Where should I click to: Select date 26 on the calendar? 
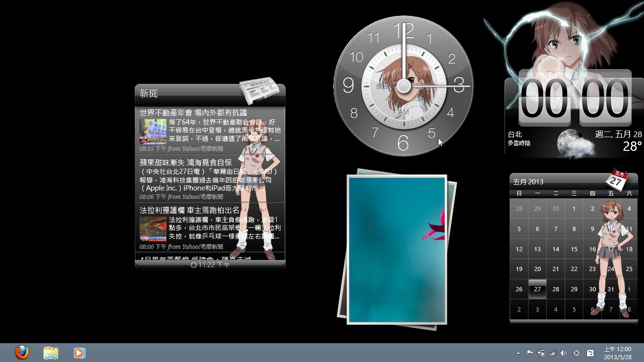point(519,289)
